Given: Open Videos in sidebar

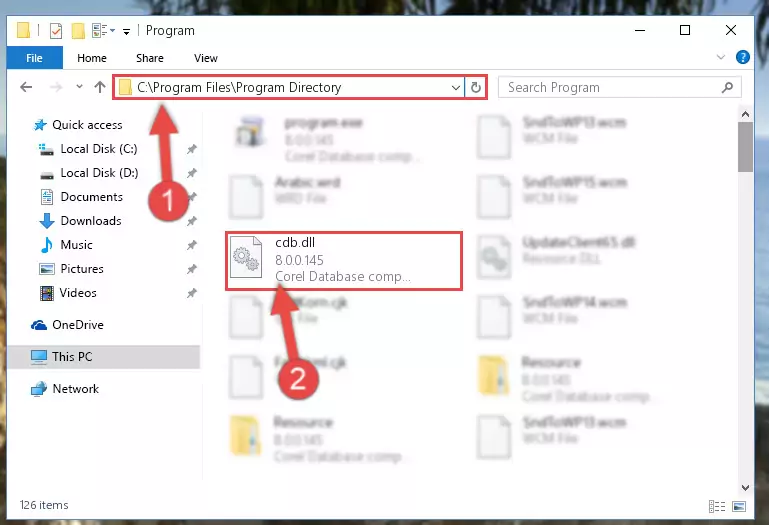Looking at the screenshot, I should click(x=68, y=293).
